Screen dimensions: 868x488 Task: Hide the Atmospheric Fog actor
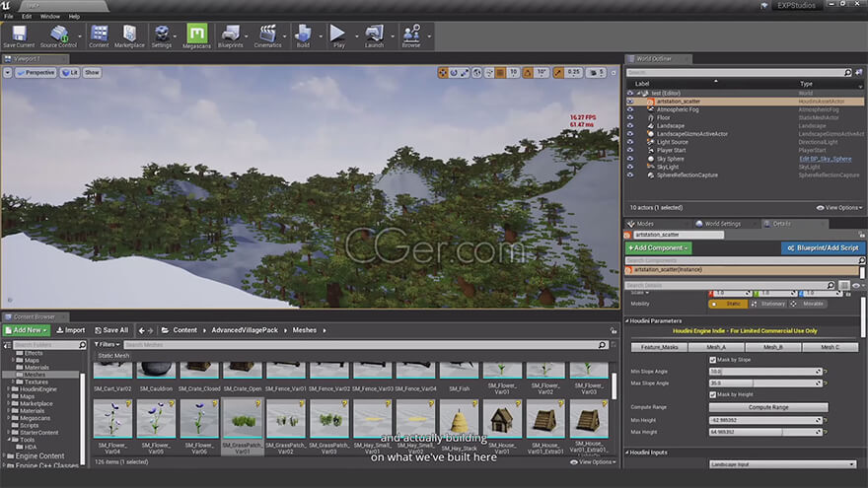pos(630,109)
